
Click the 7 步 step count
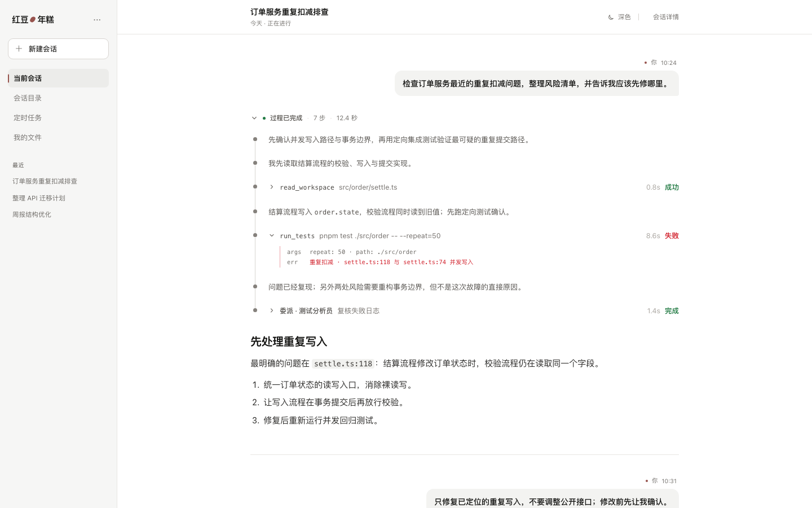(319, 118)
